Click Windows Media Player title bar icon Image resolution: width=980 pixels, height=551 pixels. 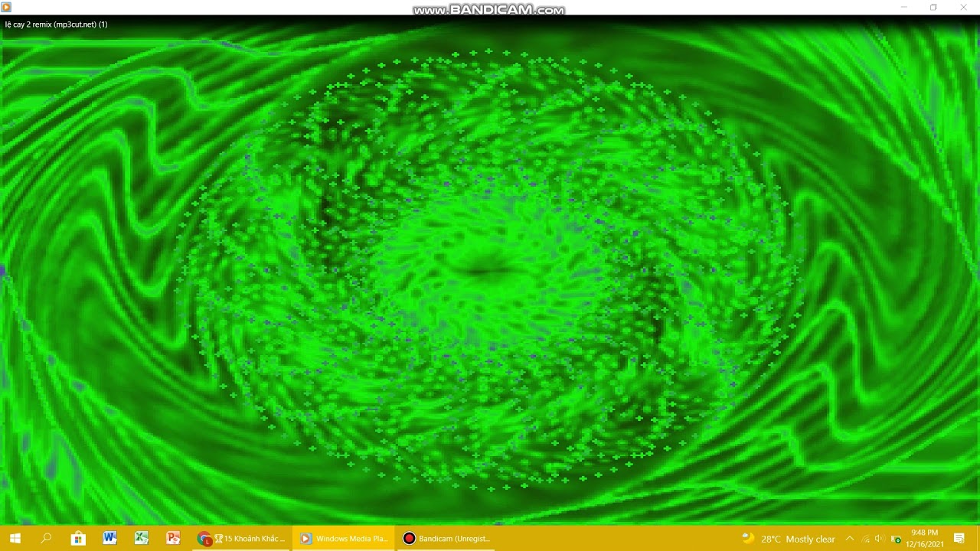pos(6,8)
